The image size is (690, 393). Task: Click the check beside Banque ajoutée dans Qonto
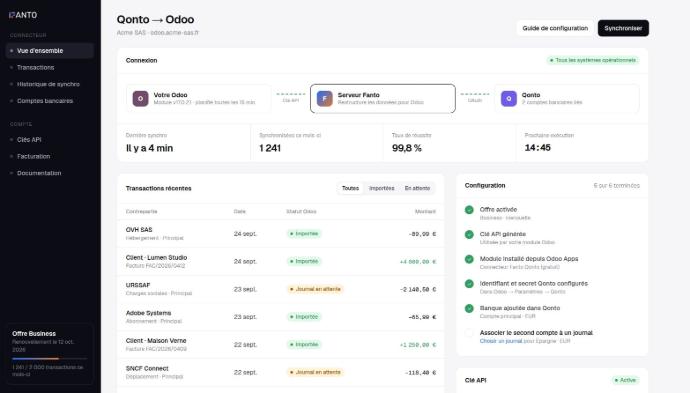pyautogui.click(x=469, y=309)
